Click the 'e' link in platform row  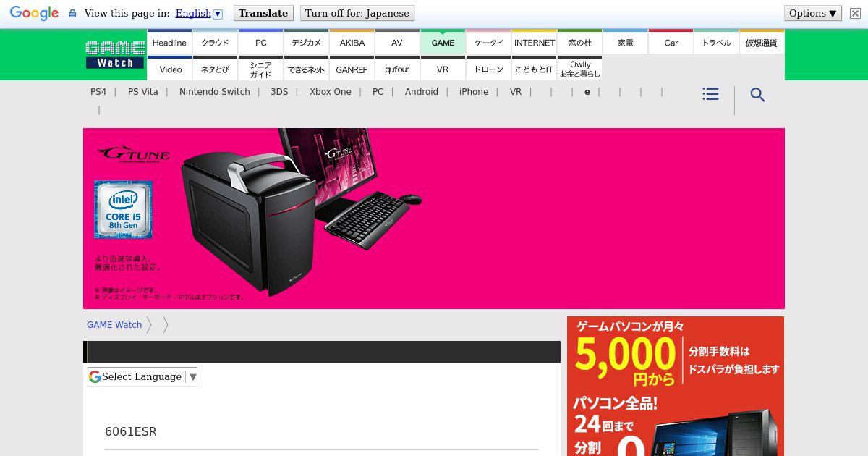[x=587, y=92]
